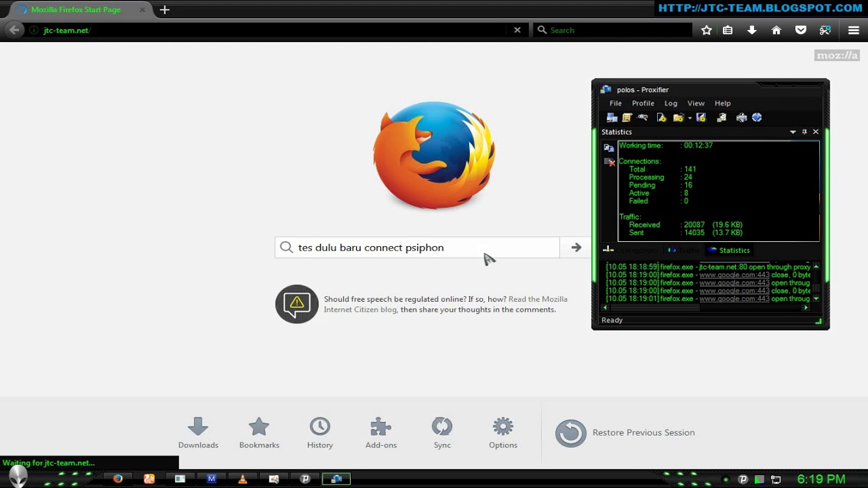The width and height of the screenshot is (868, 488).
Task: Bookmark this page with star icon
Action: pyautogui.click(x=706, y=30)
